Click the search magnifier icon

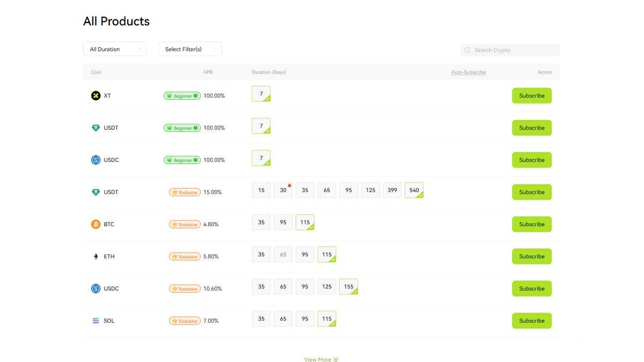(467, 50)
